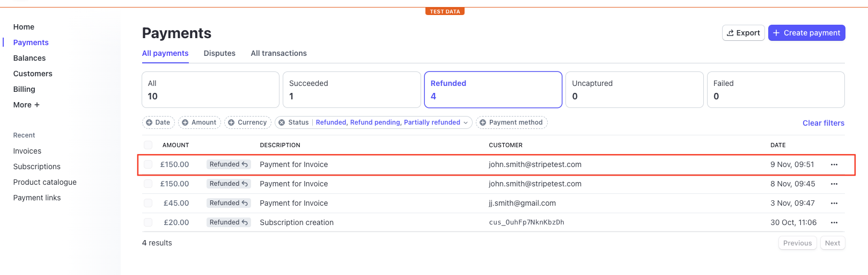Open the Currency filter dropdown

coord(247,122)
